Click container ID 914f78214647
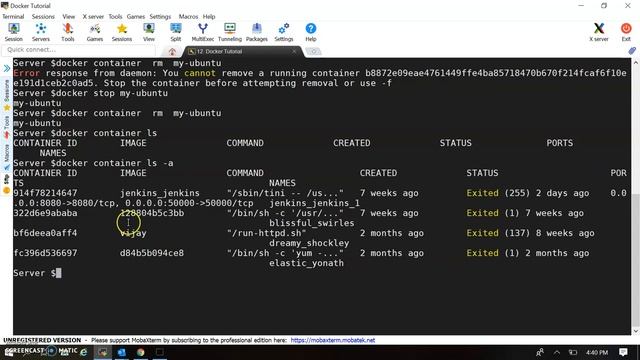 coord(45,193)
